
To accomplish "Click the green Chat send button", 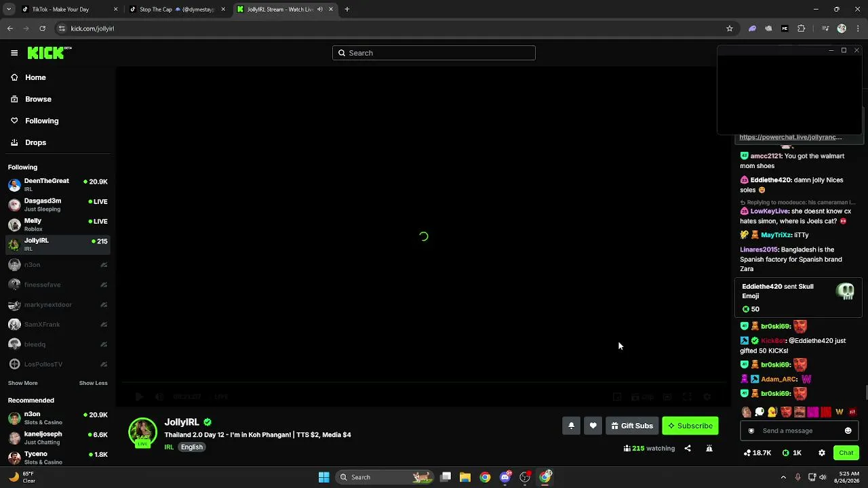I will click(x=846, y=453).
